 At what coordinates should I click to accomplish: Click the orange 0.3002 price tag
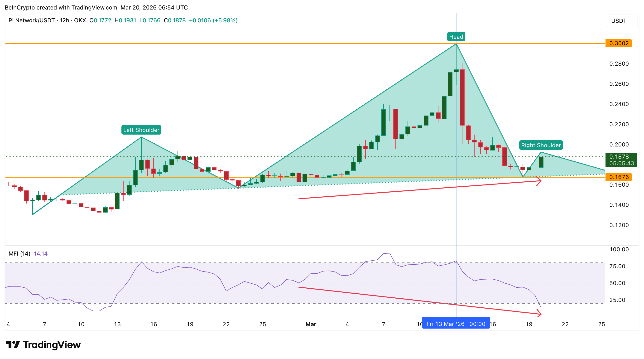click(618, 43)
